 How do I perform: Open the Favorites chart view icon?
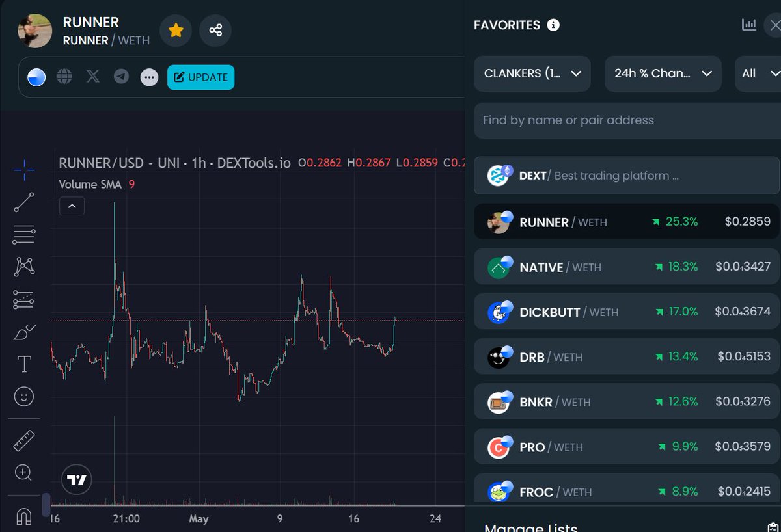coord(749,25)
